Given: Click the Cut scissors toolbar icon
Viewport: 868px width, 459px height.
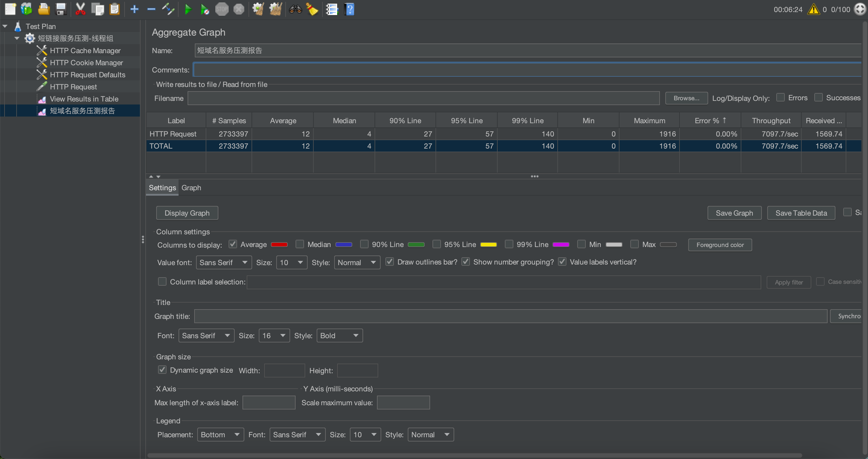Looking at the screenshot, I should pyautogui.click(x=80, y=9).
